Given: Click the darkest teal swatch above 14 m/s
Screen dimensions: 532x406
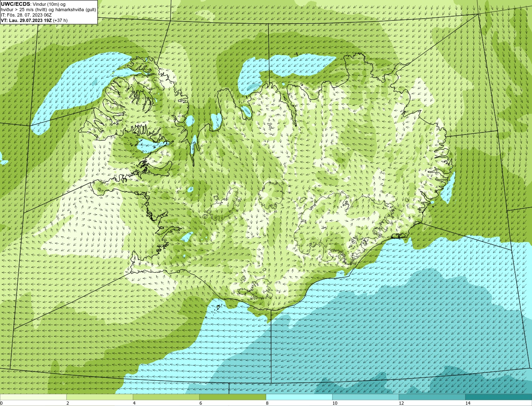Looking at the screenshot, I should point(499,397).
